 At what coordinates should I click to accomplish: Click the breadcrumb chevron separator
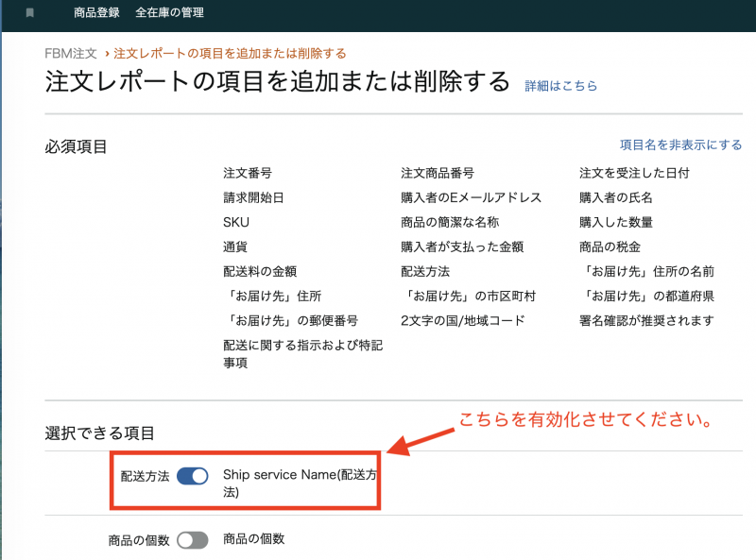tap(108, 54)
